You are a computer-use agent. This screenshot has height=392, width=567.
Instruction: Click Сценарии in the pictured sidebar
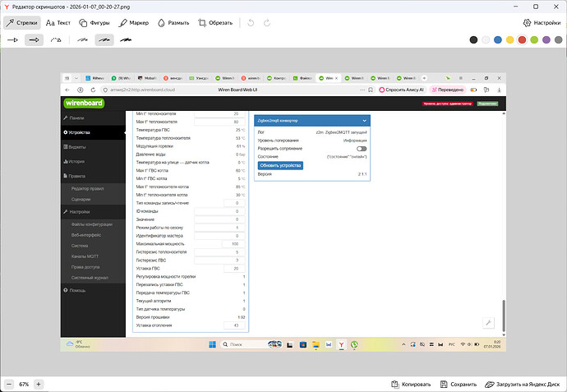tap(81, 199)
